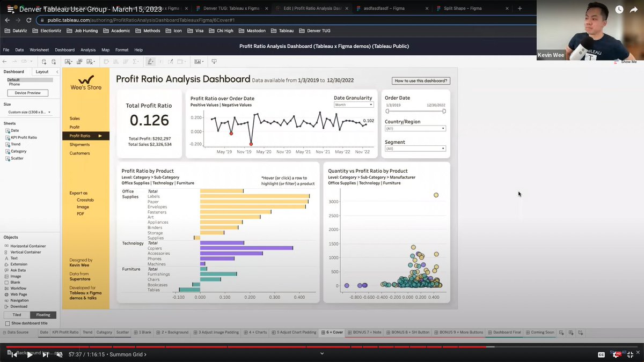Expand the video chapter chevron at bottom center
Image resolution: width=644 pixels, height=362 pixels.
(x=322, y=353)
